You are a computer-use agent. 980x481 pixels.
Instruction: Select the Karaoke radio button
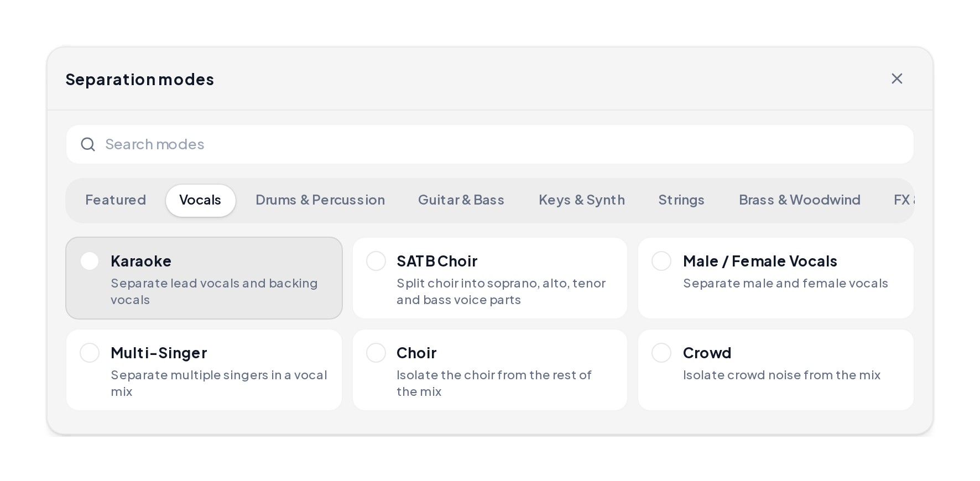click(90, 261)
